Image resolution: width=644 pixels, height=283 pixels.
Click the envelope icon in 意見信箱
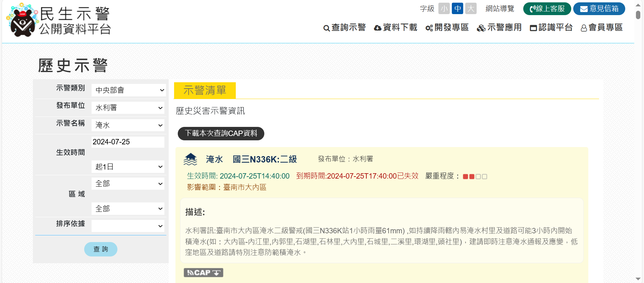click(x=584, y=9)
